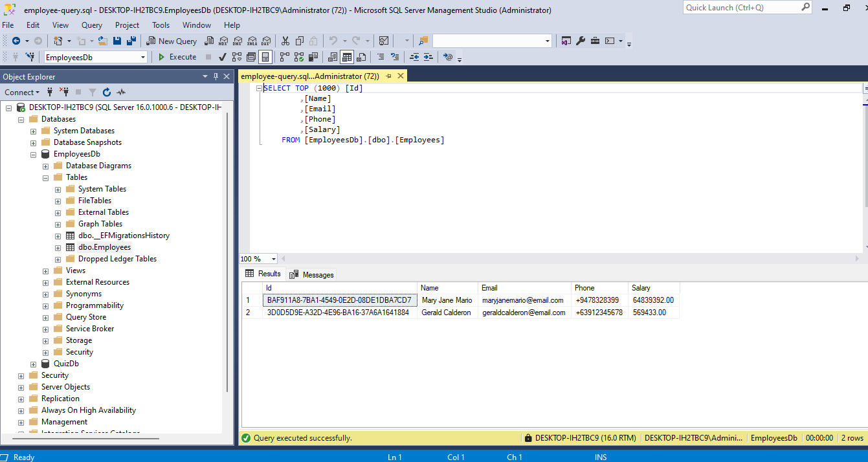Open the EmployeesDb database dropdown
The height and width of the screenshot is (462, 868).
143,57
